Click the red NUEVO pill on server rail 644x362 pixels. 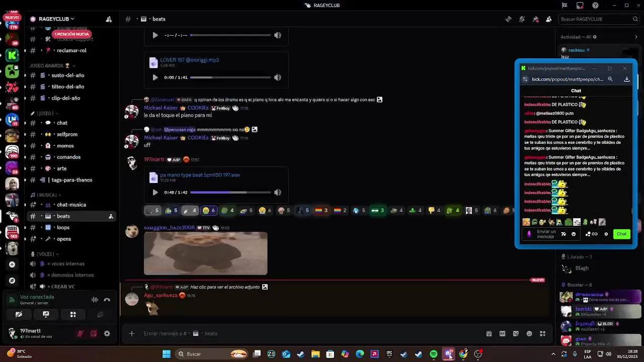(12, 18)
